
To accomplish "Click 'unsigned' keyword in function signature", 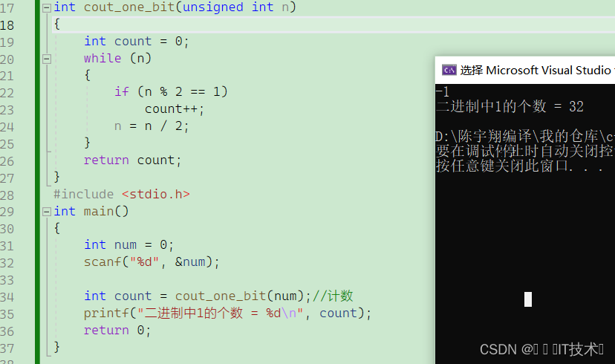I will pyautogui.click(x=213, y=7).
